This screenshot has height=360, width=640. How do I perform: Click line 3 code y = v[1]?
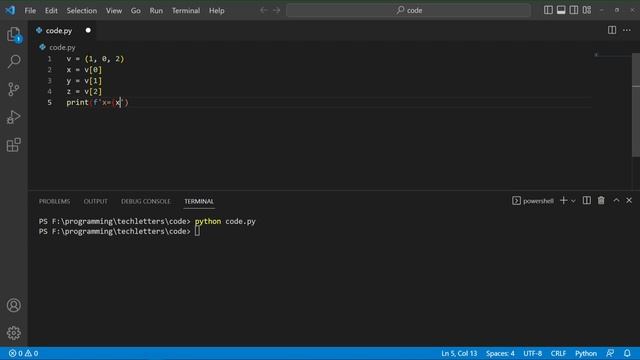coord(84,81)
